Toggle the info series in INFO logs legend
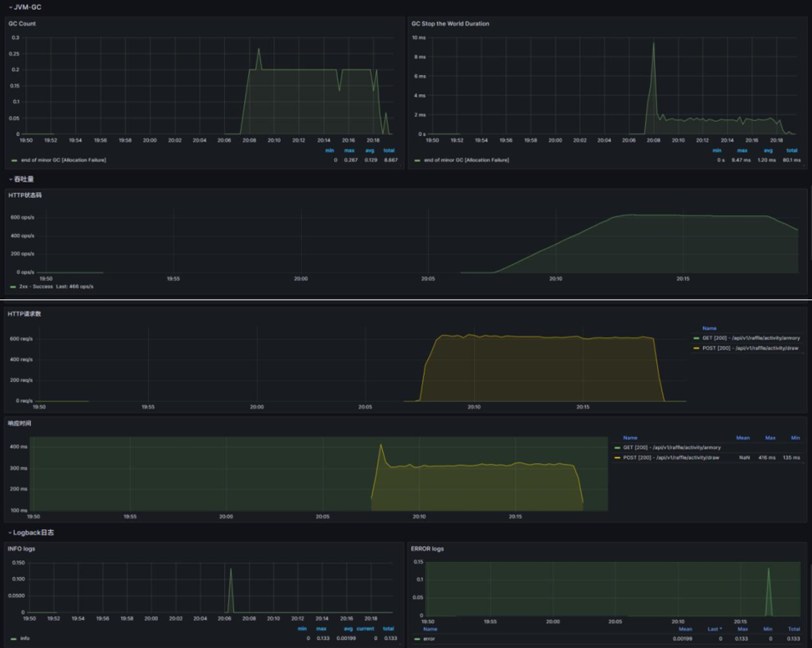The height and width of the screenshot is (648, 812). point(25,638)
